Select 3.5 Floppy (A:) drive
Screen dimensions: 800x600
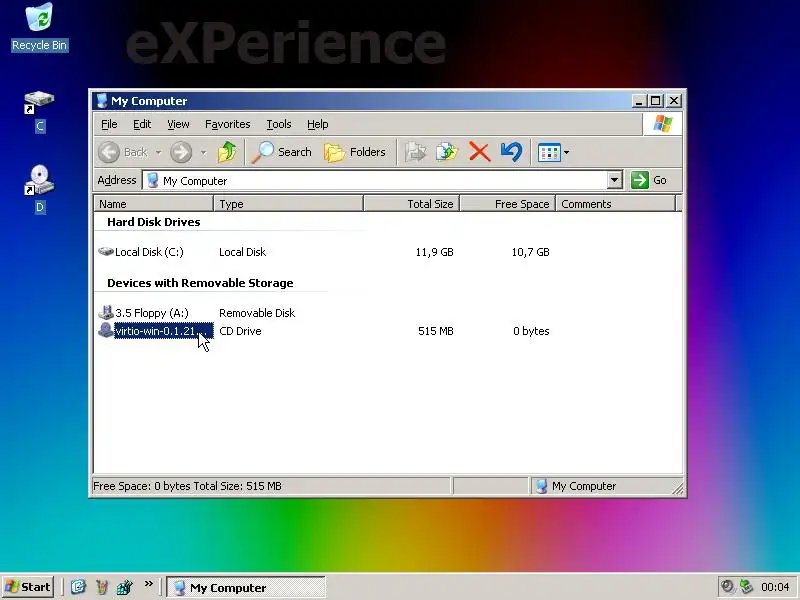[x=152, y=313]
